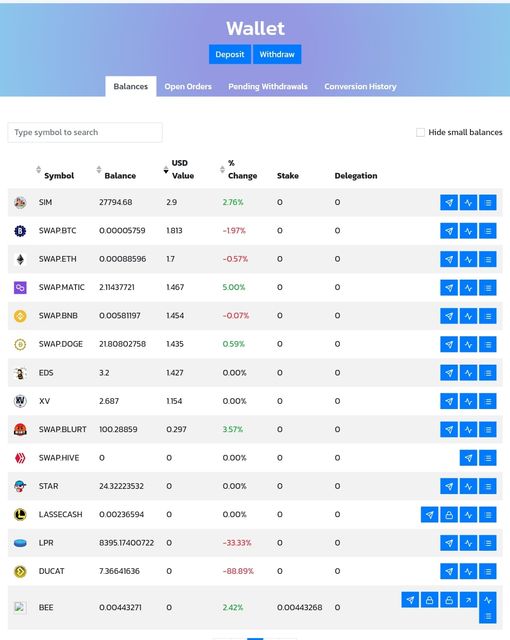
Task: Select the -88.89% change value
Action: (x=238, y=571)
